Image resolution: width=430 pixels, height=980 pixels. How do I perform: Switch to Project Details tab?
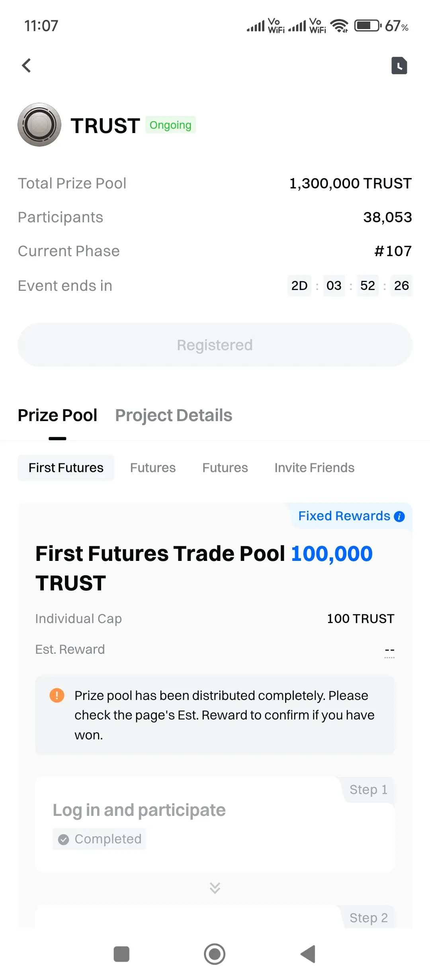pyautogui.click(x=174, y=415)
